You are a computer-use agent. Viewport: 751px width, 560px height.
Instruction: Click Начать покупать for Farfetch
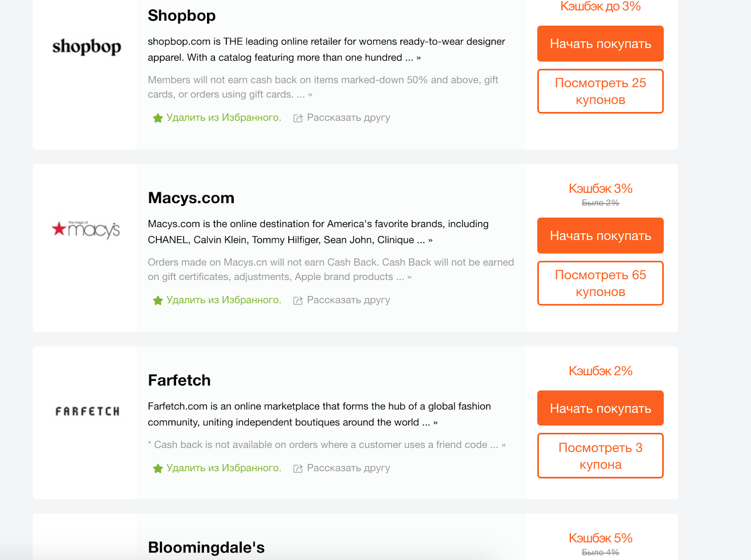tap(600, 408)
